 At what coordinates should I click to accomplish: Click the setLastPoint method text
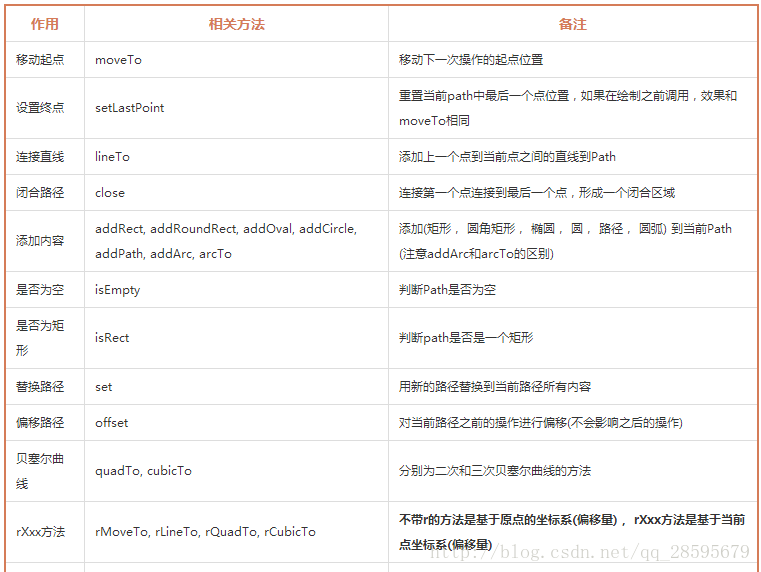(130, 108)
